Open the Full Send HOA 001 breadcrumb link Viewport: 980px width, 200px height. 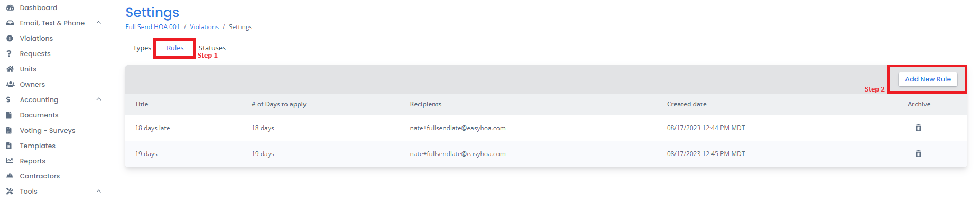tap(152, 27)
